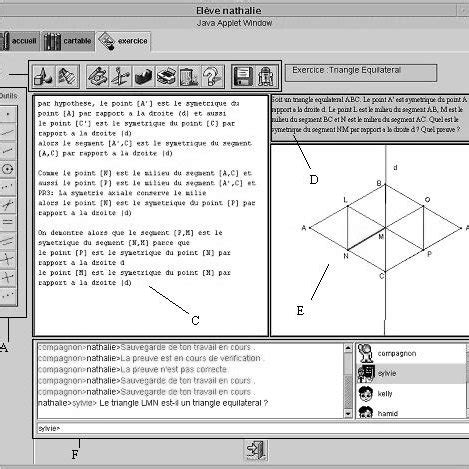Save work with the floppy disk icon
Viewport: 469px width, 469px height.
tap(243, 76)
